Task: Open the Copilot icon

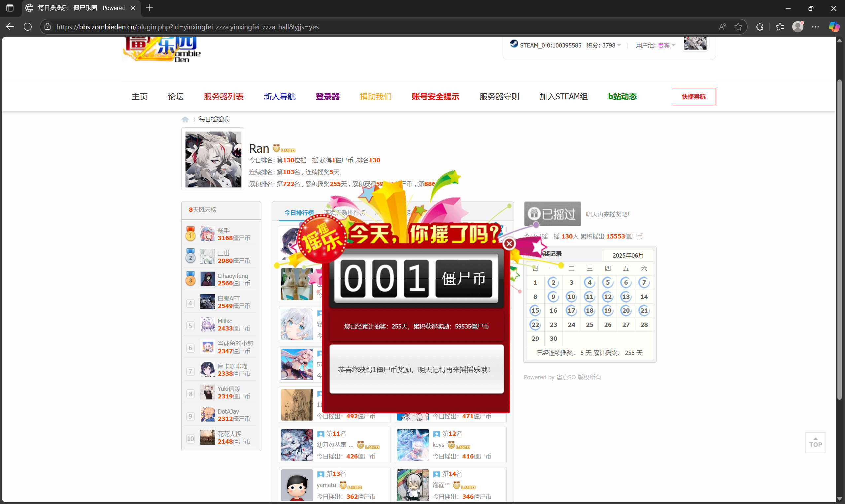Action: tap(834, 27)
